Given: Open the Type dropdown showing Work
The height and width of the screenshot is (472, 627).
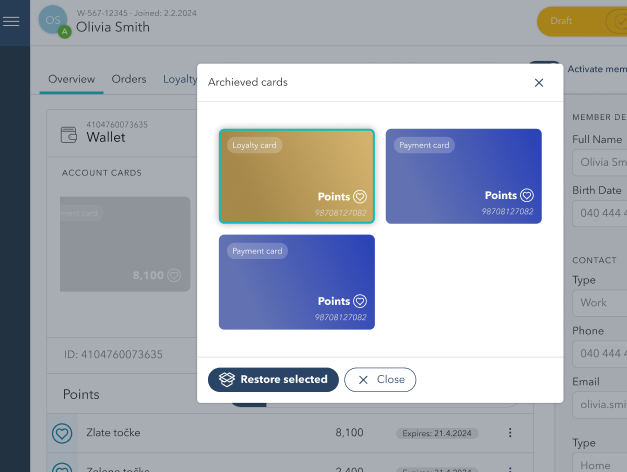Looking at the screenshot, I should pyautogui.click(x=599, y=303).
